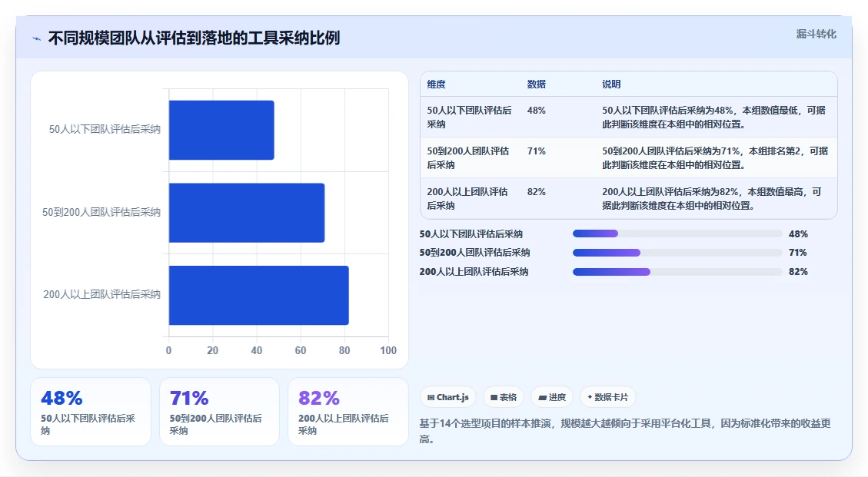
Task: Click the chart bar for 50人以下团队评估后采纳
Action: click(x=221, y=130)
